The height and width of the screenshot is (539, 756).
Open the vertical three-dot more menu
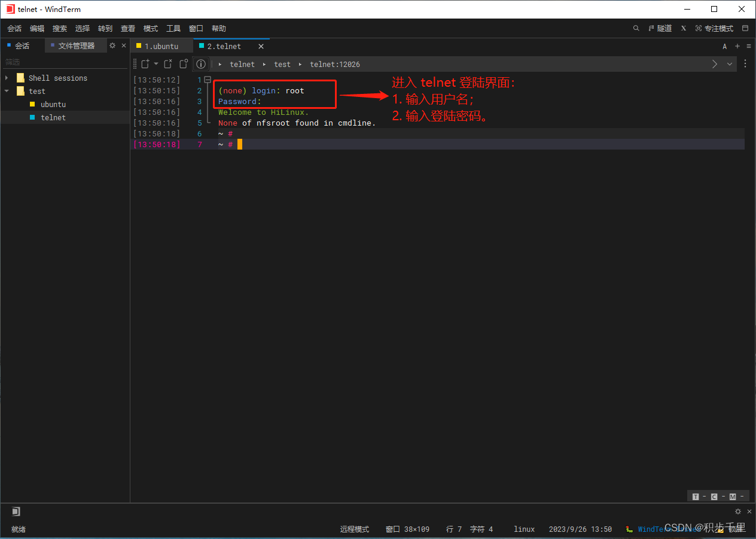coord(745,64)
